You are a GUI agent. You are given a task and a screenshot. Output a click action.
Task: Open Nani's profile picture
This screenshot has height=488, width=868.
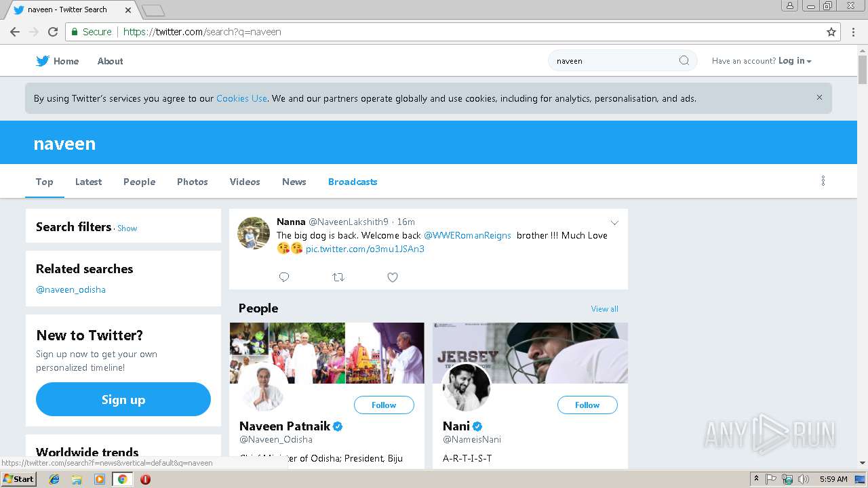(x=466, y=387)
